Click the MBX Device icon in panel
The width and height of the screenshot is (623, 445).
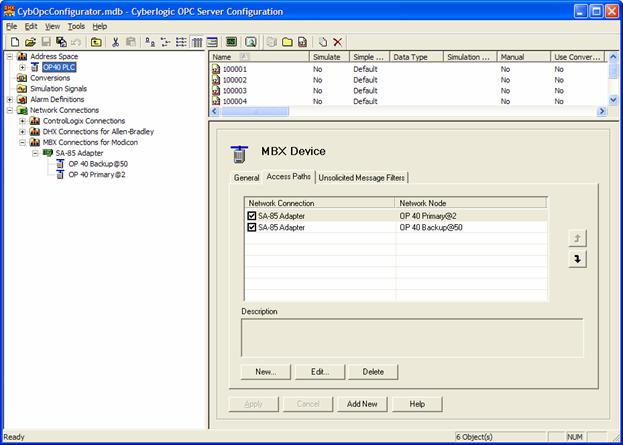(240, 153)
